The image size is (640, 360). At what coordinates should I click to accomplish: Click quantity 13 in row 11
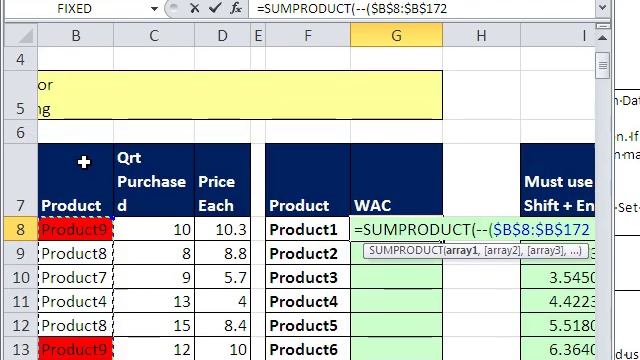pyautogui.click(x=154, y=301)
